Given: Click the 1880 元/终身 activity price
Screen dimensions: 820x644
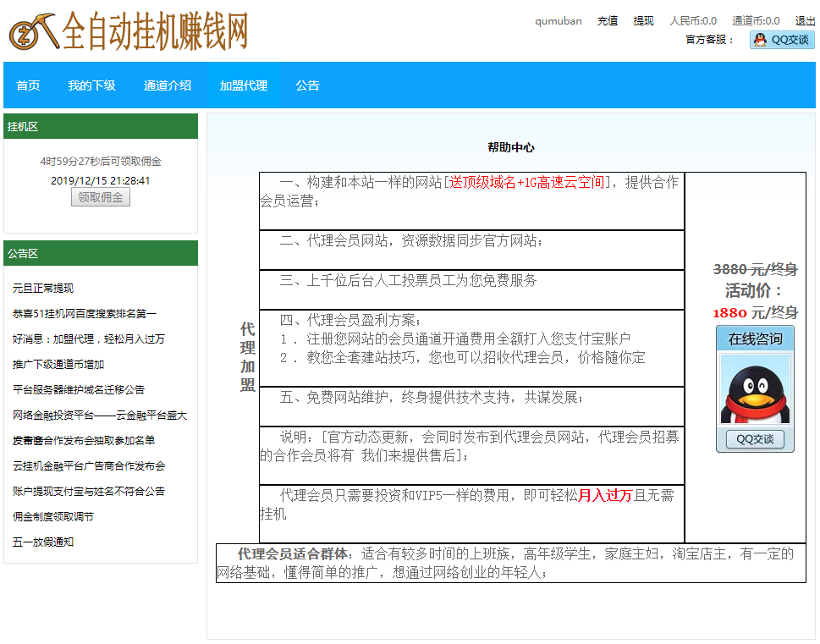Looking at the screenshot, I should point(755,313).
